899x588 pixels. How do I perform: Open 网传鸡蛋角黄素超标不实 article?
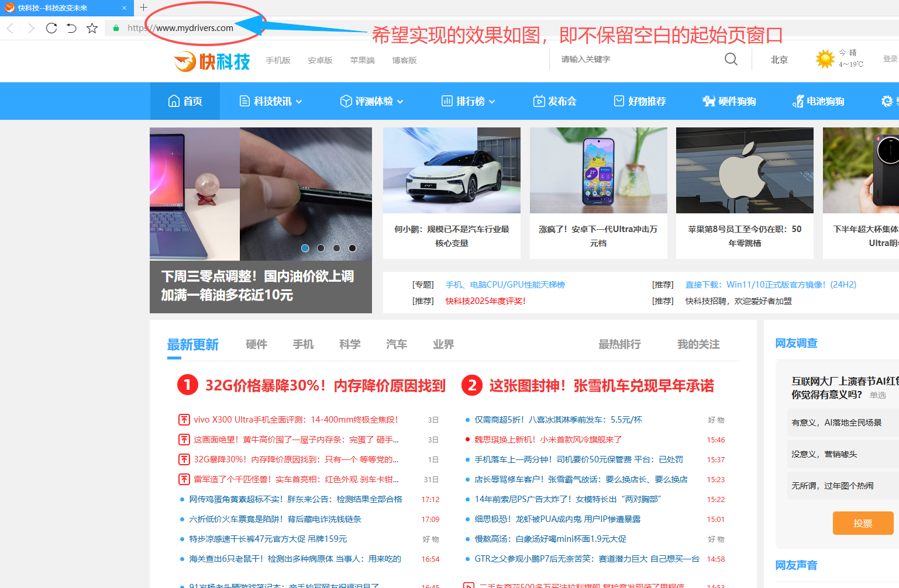(296, 499)
